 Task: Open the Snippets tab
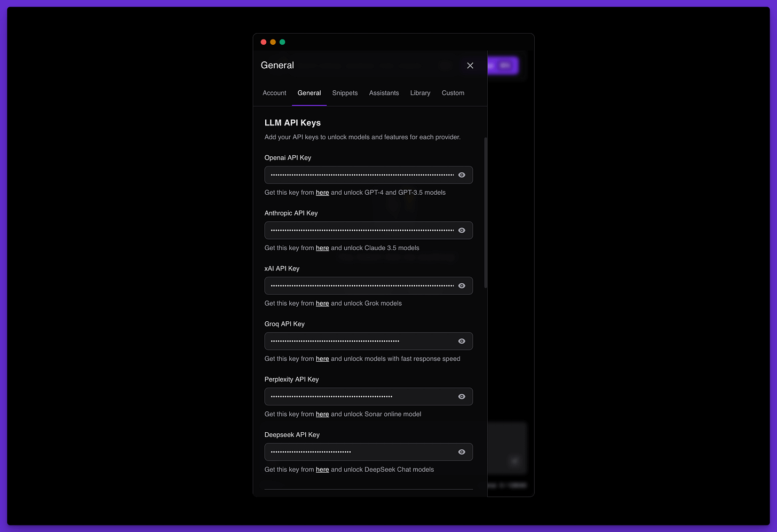coord(345,93)
